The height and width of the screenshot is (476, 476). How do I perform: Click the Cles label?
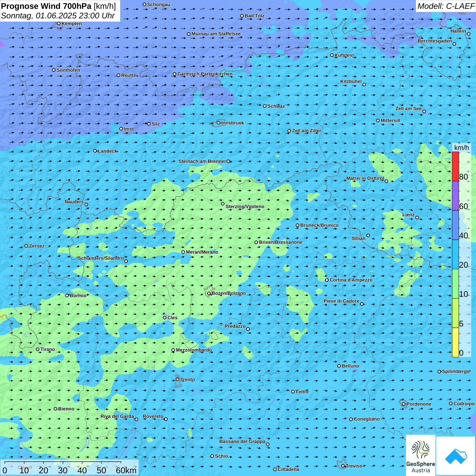point(172,318)
